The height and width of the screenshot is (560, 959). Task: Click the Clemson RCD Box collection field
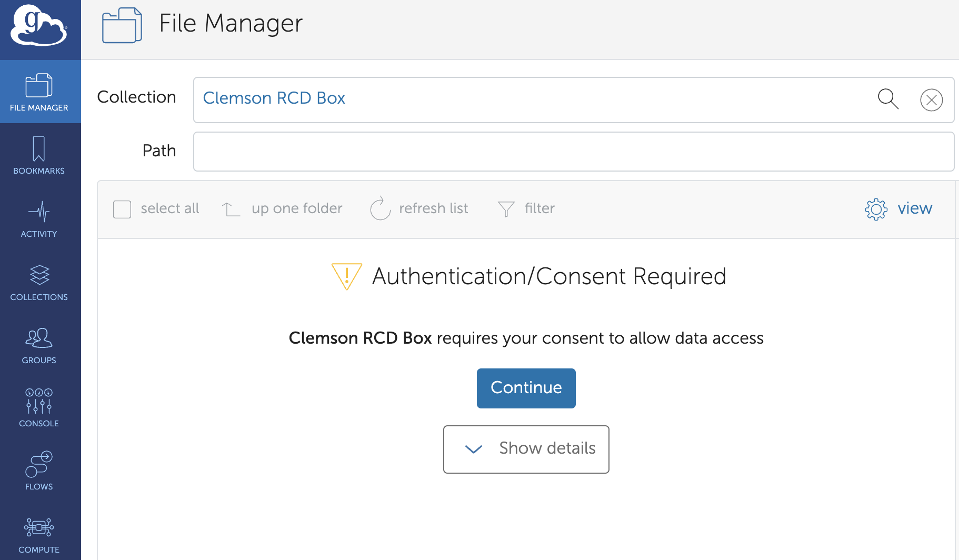(x=574, y=100)
